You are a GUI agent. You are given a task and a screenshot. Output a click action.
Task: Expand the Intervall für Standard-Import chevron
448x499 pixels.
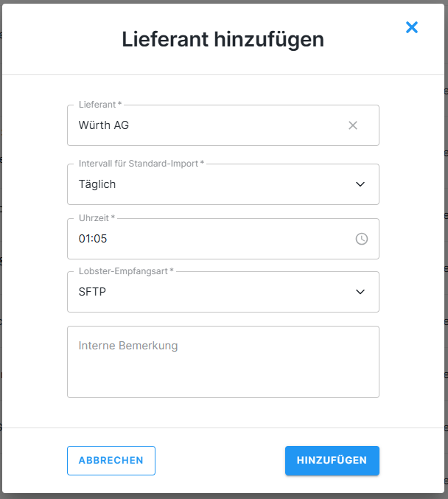click(x=360, y=184)
